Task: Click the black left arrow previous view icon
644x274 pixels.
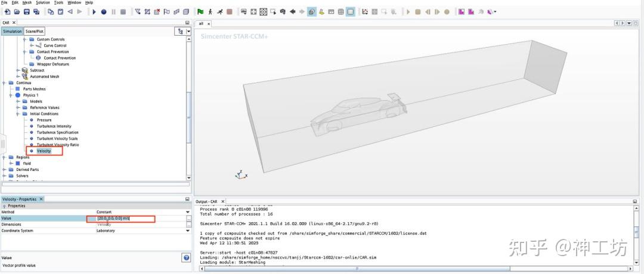Action: click(x=292, y=12)
